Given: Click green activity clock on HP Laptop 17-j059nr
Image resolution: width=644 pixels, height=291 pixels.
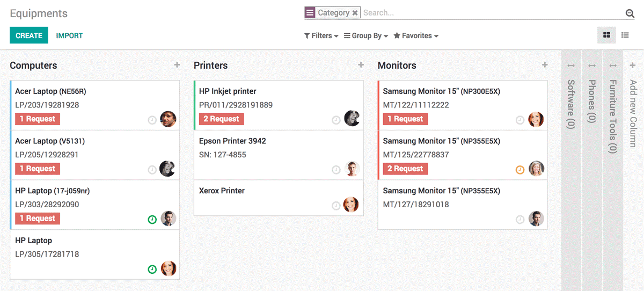Looking at the screenshot, I should 152,219.
